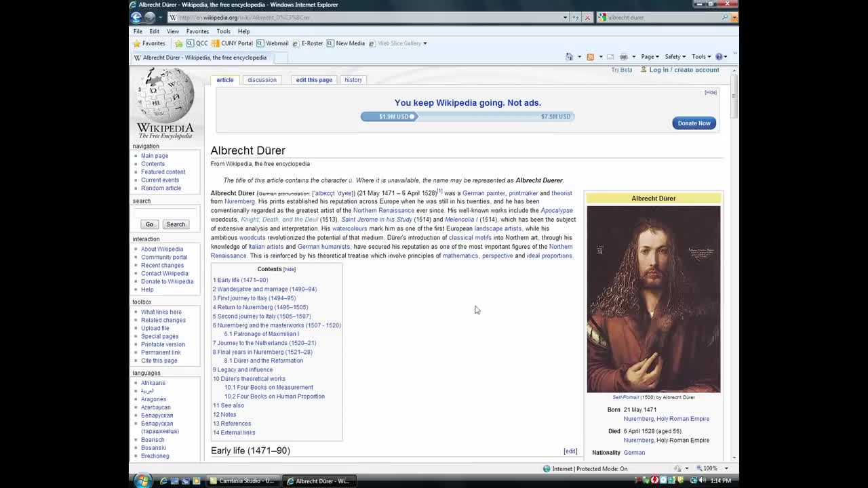This screenshot has width=868, height=488.
Task: Click the search magnifier icon in toolbar
Action: click(725, 17)
